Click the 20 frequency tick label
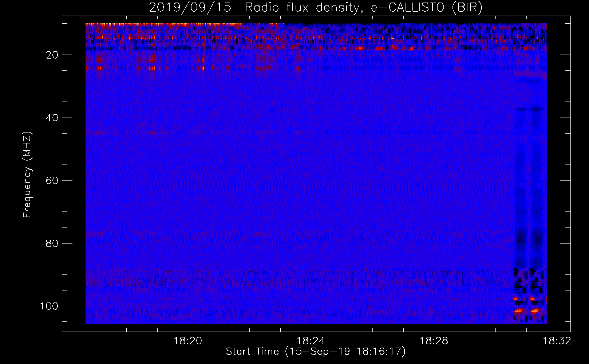 click(52, 55)
